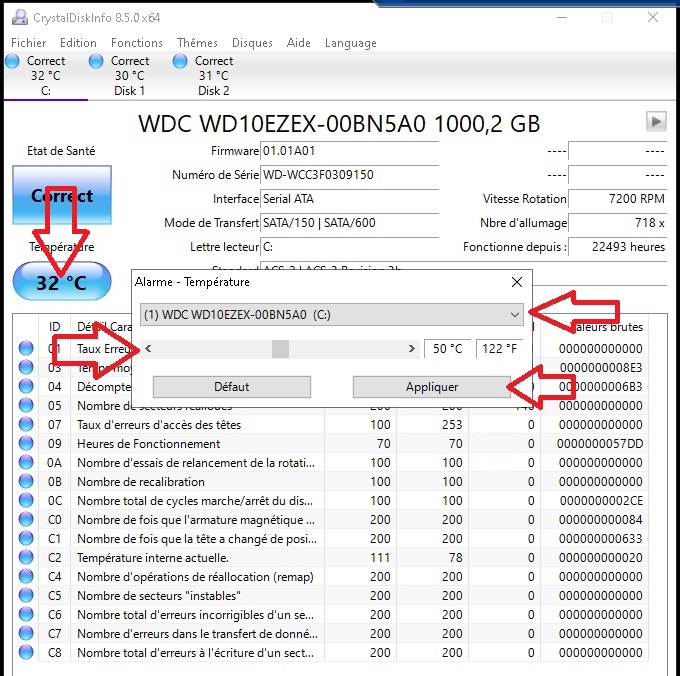Select row Température interne actuelle.
Viewport: 680px width, 676px height.
click(333, 557)
